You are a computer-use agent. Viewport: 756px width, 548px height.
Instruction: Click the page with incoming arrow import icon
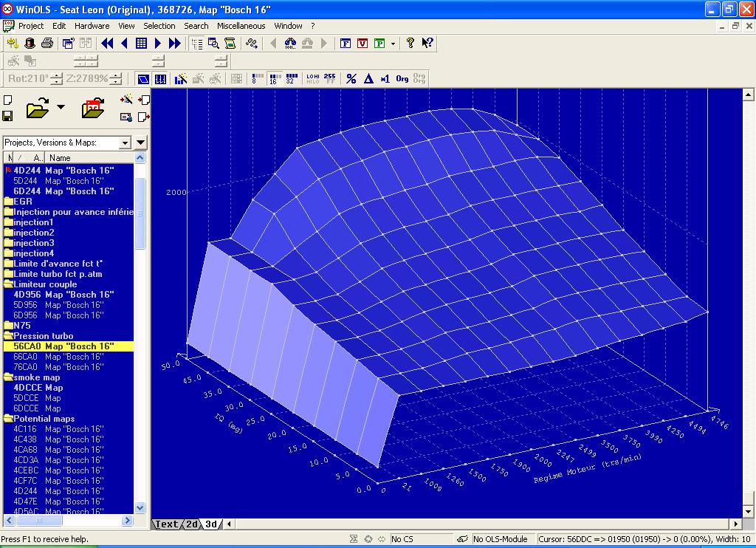click(x=144, y=100)
